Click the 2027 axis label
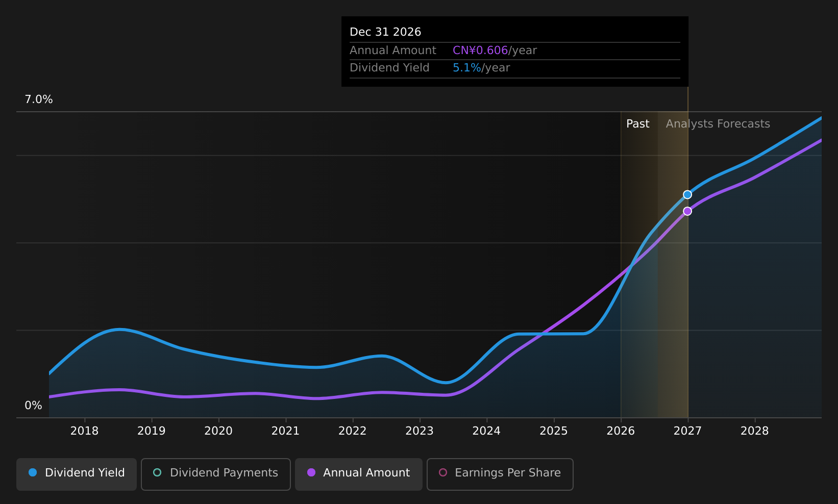The width and height of the screenshot is (838, 504). click(687, 431)
